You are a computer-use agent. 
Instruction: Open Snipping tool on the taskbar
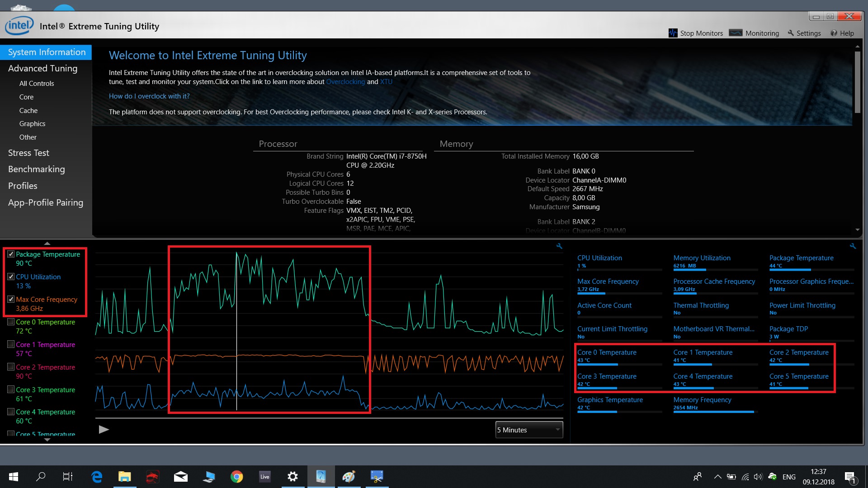click(x=377, y=477)
